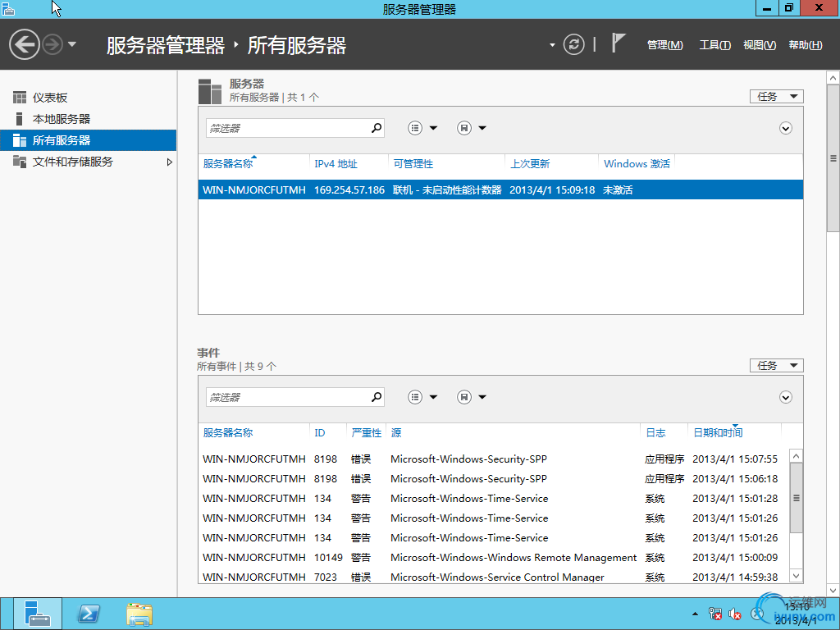Open the list options icon in servers toolbar

[415, 128]
